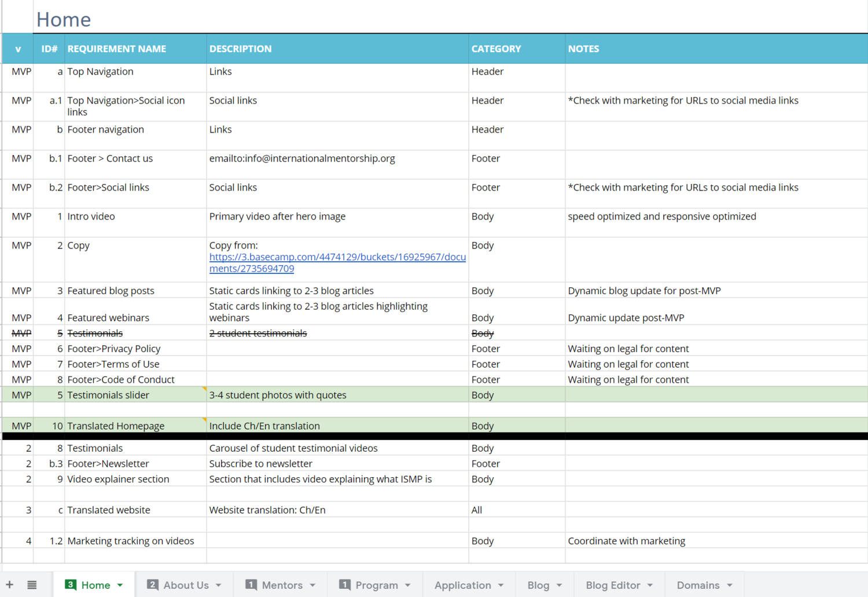Select the Home sheet tab
868x597 pixels.
(94, 585)
